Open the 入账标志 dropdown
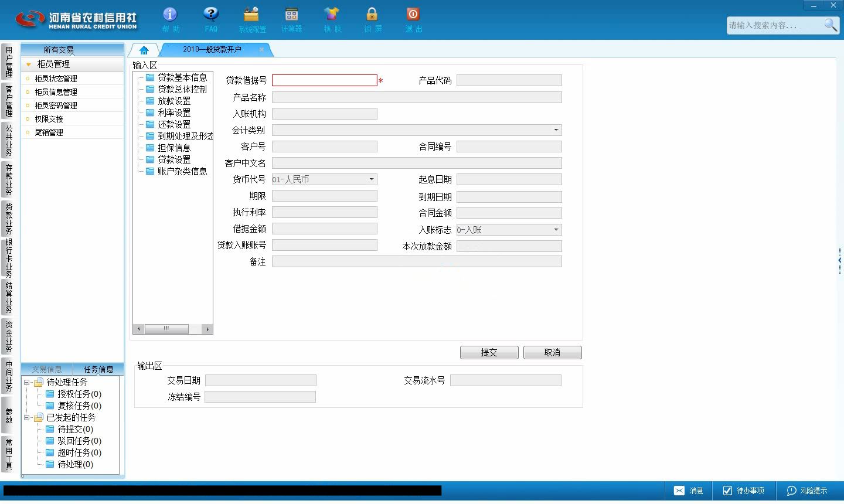844x504 pixels. click(x=556, y=230)
